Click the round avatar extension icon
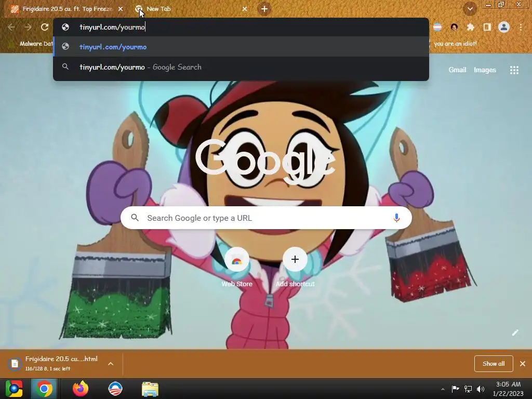 click(454, 27)
